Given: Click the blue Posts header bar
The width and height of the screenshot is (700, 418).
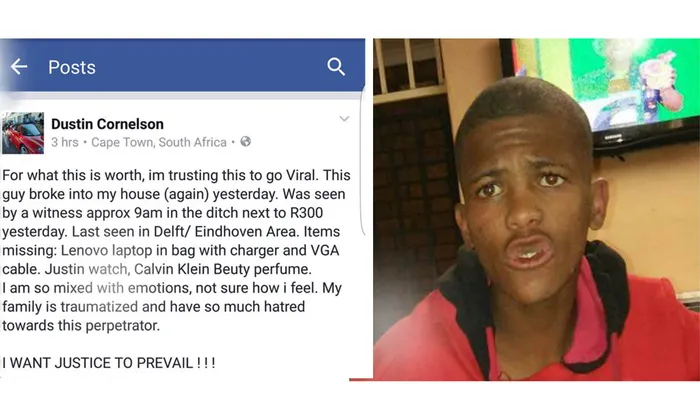Looking at the screenshot, I should pos(182,65).
